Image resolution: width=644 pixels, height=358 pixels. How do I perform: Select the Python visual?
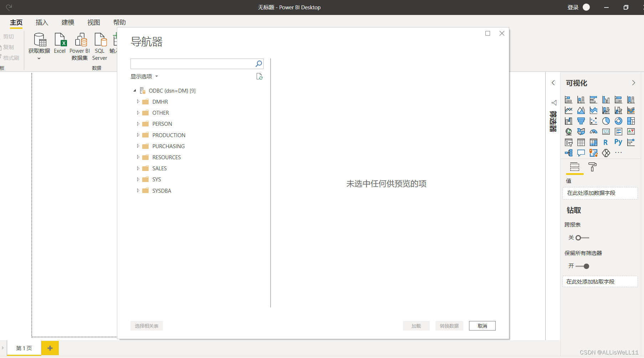(x=618, y=142)
